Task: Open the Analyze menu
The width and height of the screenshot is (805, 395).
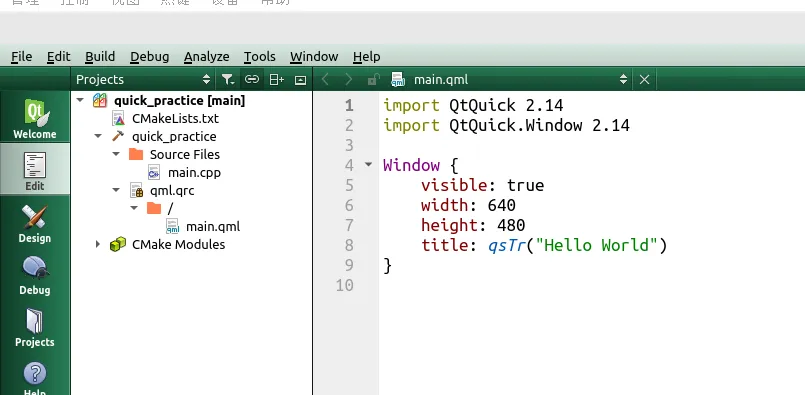Action: coord(206,57)
